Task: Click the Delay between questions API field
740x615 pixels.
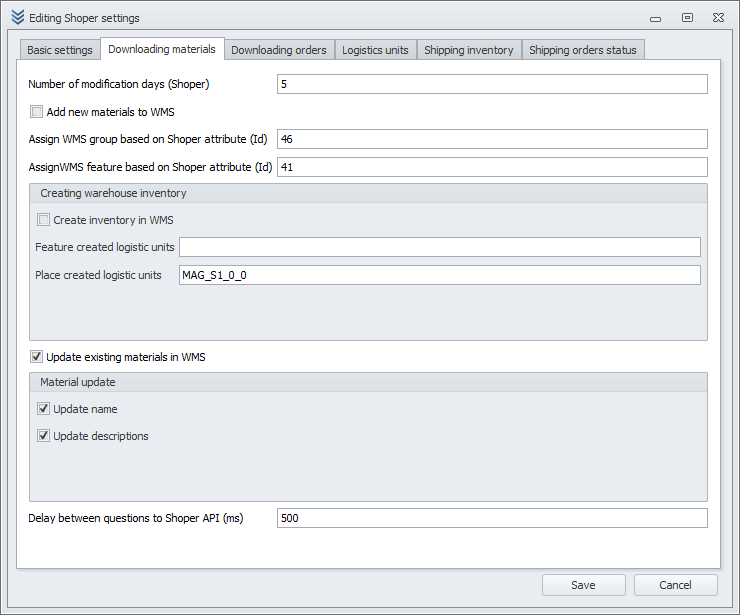Action: tap(492, 518)
